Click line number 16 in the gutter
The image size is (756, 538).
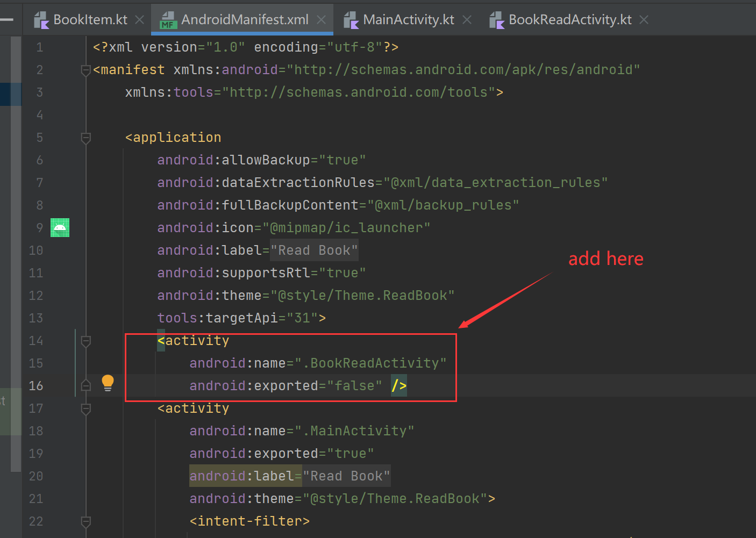35,386
